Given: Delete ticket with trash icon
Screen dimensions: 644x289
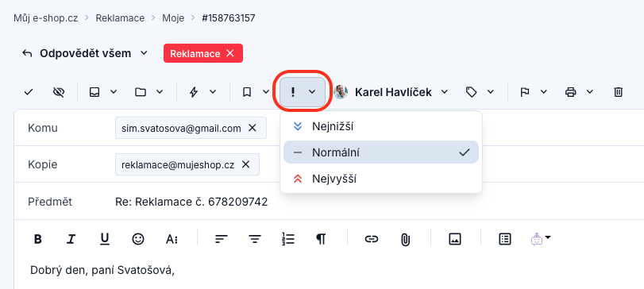Looking at the screenshot, I should 618,92.
